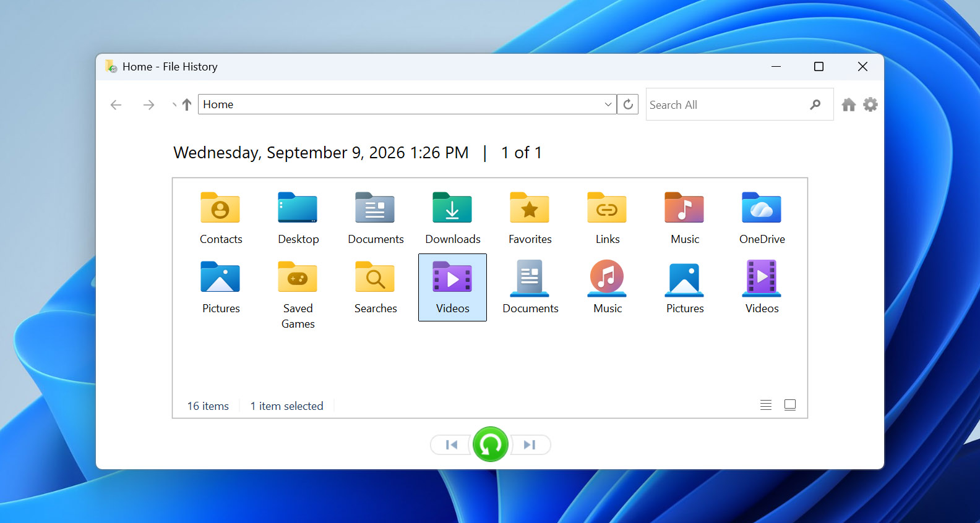This screenshot has height=523, width=980.
Task: Open the OneDrive folder
Action: pyautogui.click(x=762, y=218)
